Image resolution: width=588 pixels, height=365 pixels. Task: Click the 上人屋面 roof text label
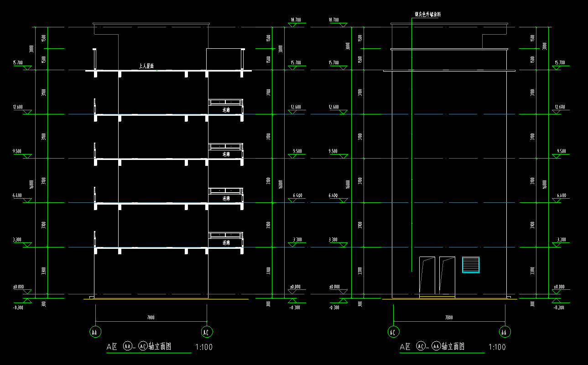click(146, 67)
